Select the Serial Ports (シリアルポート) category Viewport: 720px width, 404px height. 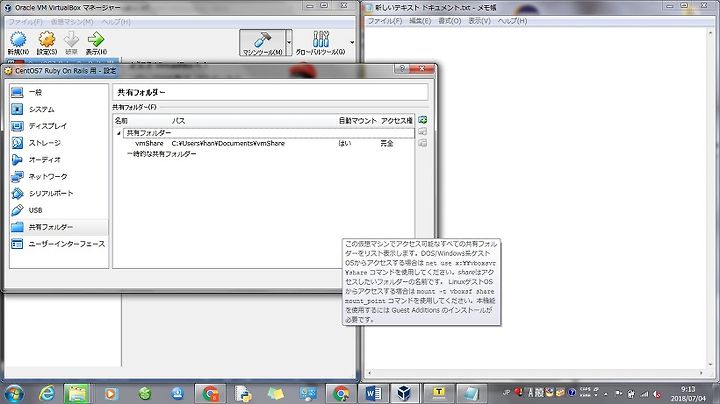[x=59, y=193]
